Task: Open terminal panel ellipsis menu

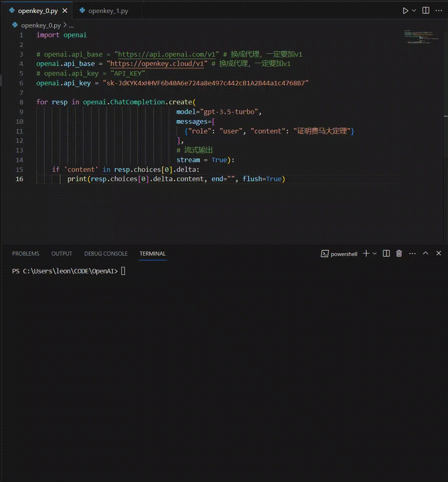Action: point(412,254)
